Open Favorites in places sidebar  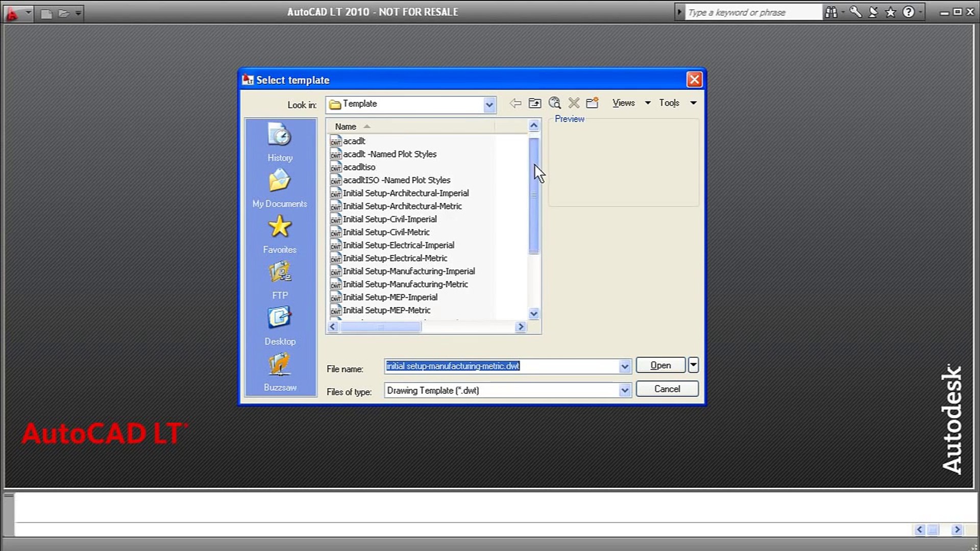pyautogui.click(x=280, y=235)
